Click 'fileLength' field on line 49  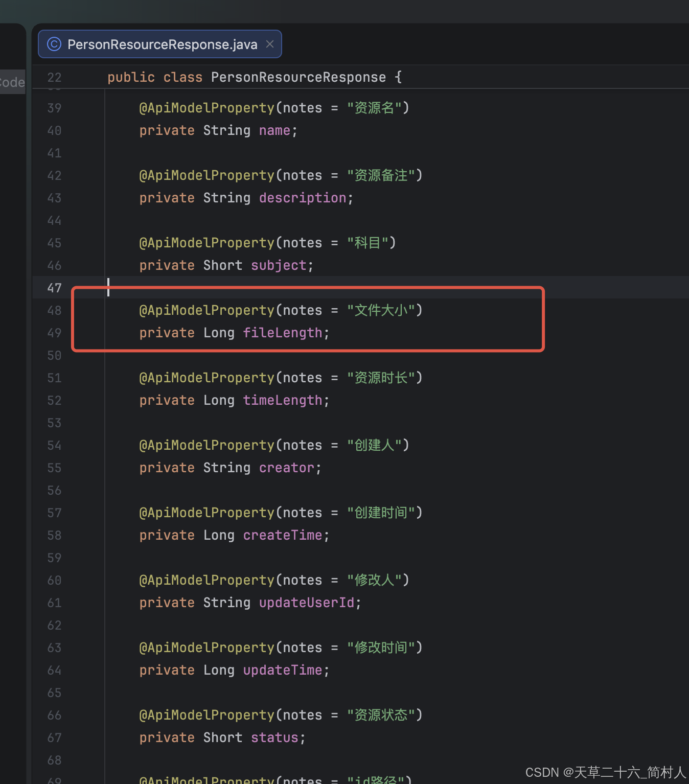point(283,333)
